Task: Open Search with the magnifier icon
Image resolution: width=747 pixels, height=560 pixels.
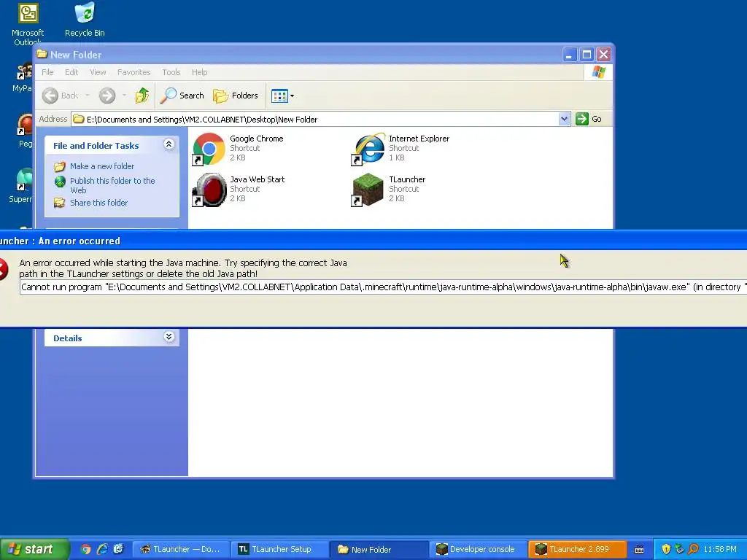Action: pyautogui.click(x=182, y=96)
